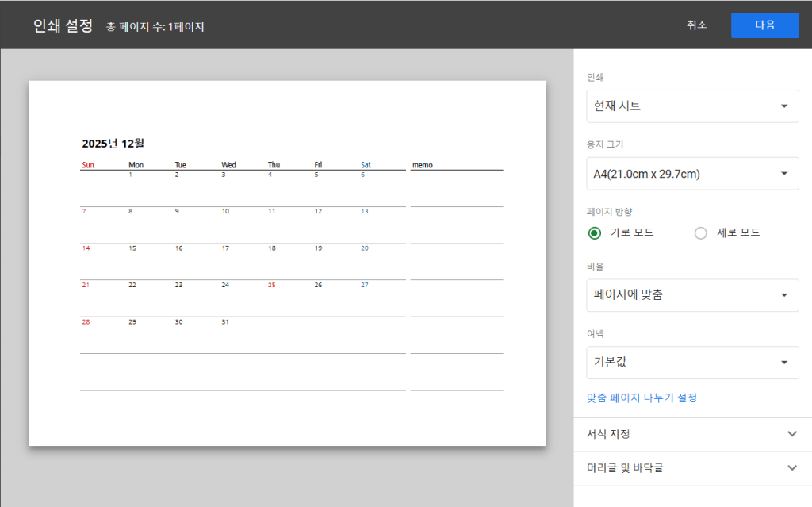Click the 2025년 12월 title in the preview
This screenshot has width=812, height=507.
pyautogui.click(x=113, y=144)
